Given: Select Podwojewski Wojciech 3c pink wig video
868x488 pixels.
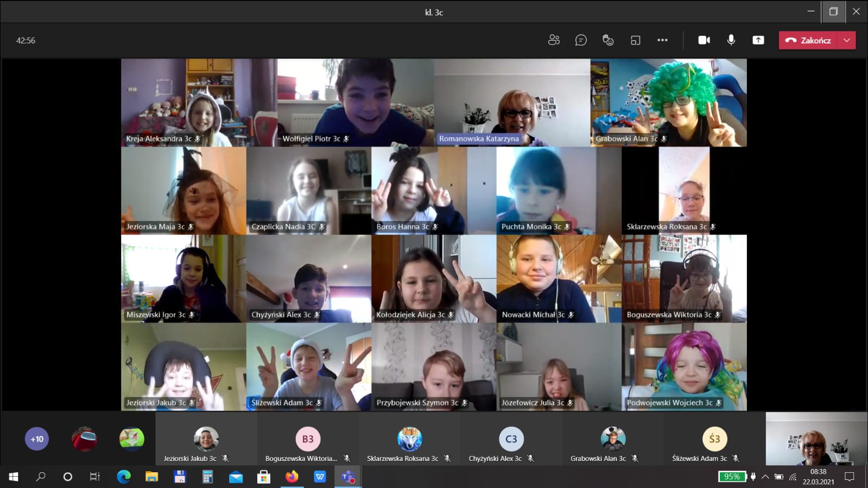Looking at the screenshot, I should tap(685, 367).
